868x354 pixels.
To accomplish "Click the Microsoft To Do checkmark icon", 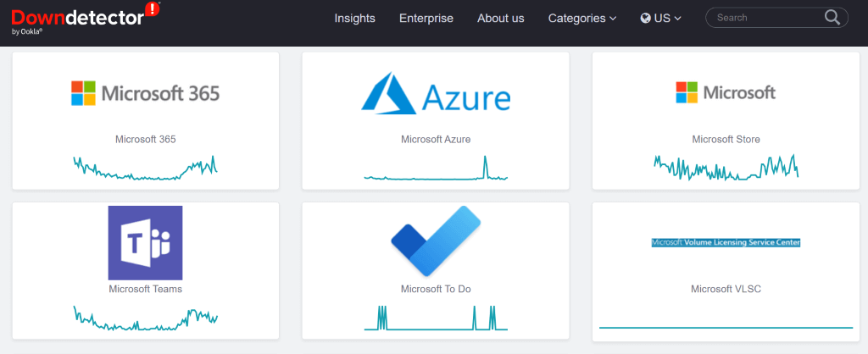I will click(436, 241).
